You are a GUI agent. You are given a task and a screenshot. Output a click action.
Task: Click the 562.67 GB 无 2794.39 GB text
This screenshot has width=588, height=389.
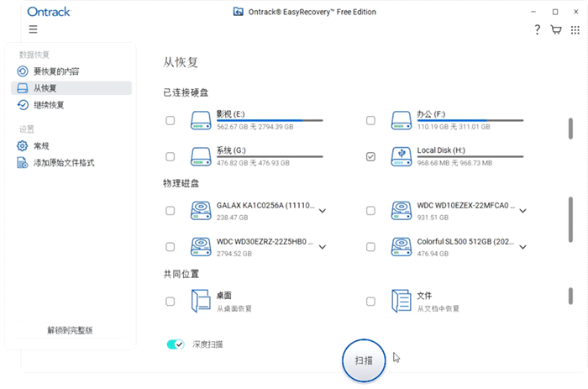tap(255, 127)
